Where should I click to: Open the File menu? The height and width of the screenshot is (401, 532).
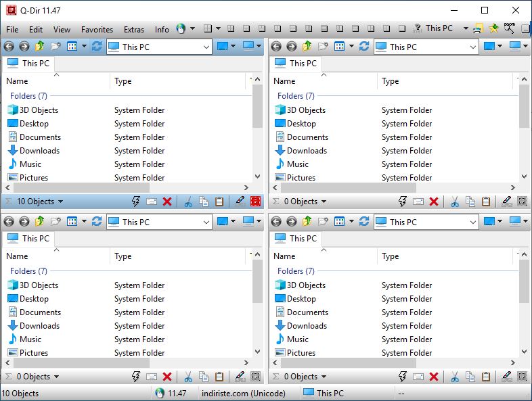click(12, 30)
